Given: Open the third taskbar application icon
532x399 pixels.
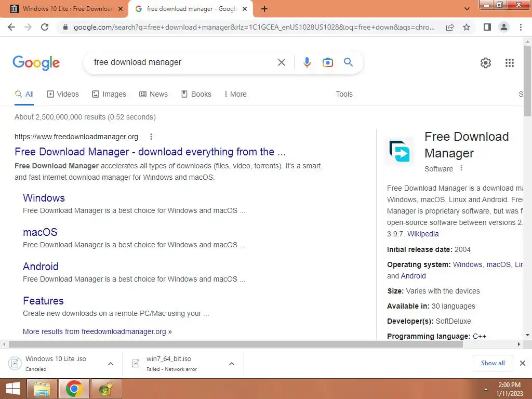Looking at the screenshot, I should (106, 389).
